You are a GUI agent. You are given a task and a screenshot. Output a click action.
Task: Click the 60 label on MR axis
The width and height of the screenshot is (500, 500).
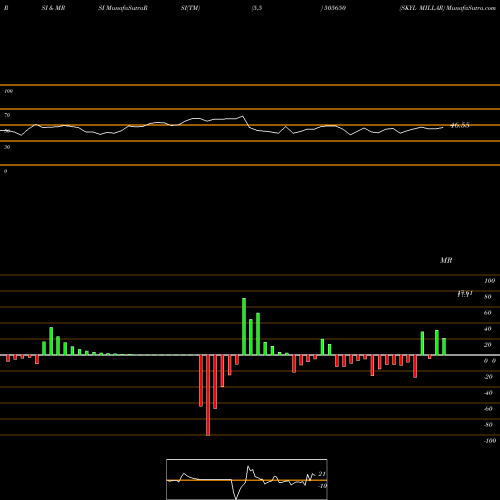click(x=488, y=313)
